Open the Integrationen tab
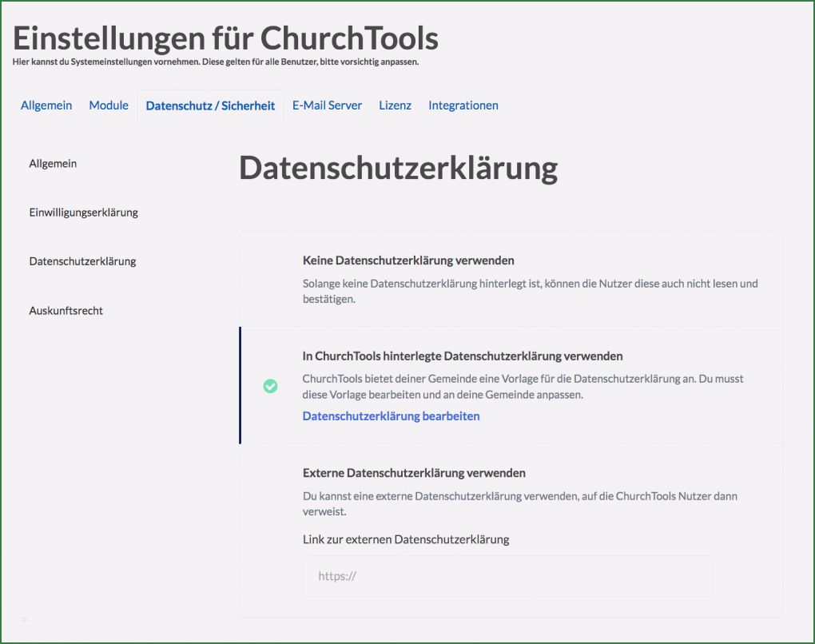This screenshot has height=644, width=815. (463, 105)
